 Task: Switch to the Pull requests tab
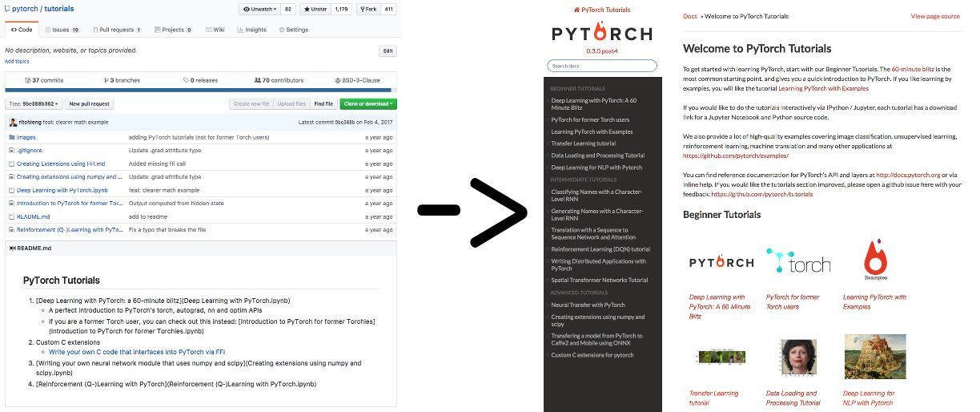point(116,30)
